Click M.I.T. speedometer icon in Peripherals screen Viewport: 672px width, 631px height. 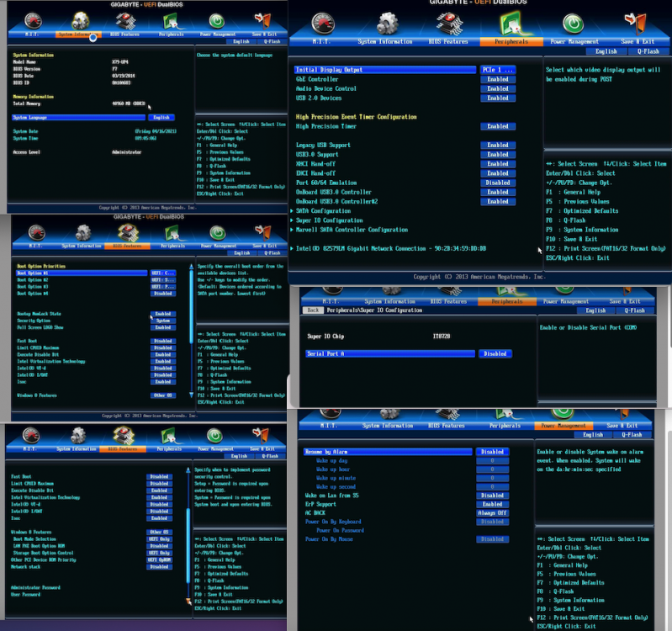pos(323,24)
